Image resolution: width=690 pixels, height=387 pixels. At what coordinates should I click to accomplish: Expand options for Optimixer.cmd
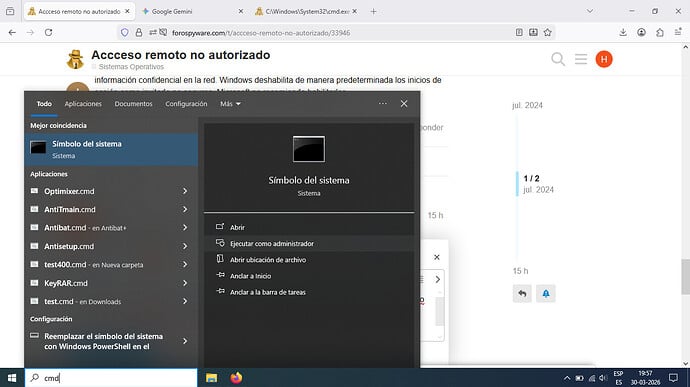click(185, 191)
